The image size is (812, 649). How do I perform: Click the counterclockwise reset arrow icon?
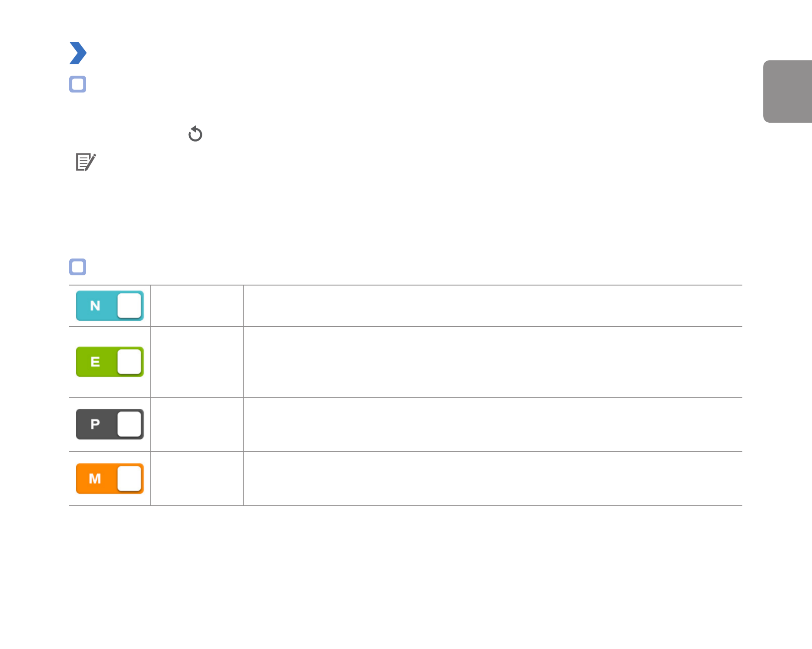(x=195, y=134)
